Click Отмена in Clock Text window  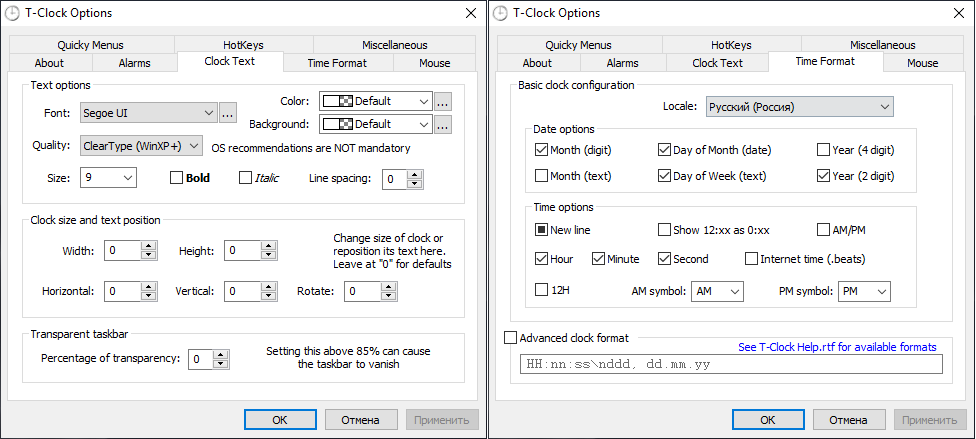360,420
